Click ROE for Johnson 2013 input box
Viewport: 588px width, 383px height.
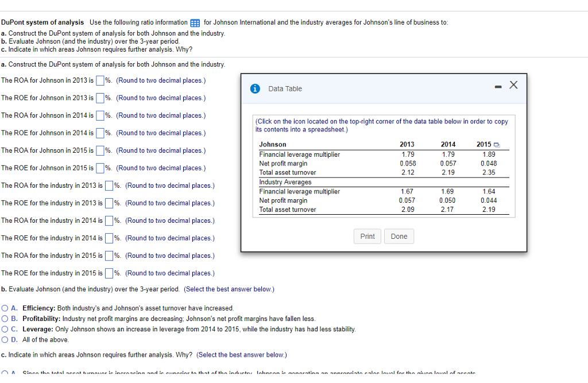pyautogui.click(x=100, y=98)
